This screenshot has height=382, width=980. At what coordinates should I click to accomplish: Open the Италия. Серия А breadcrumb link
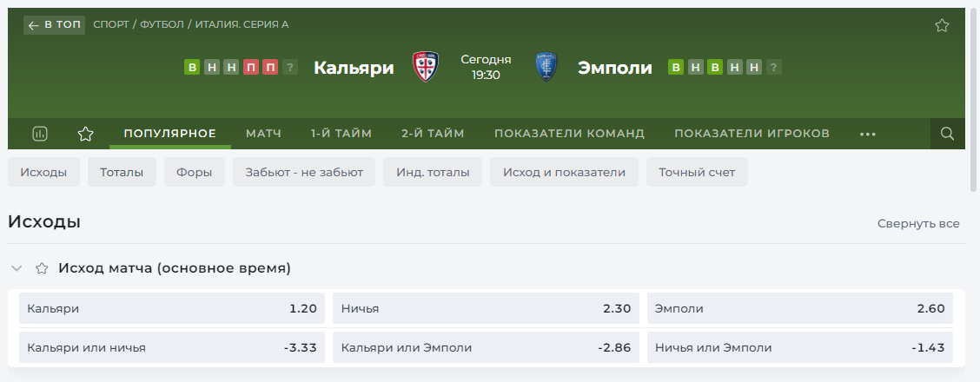tap(242, 25)
